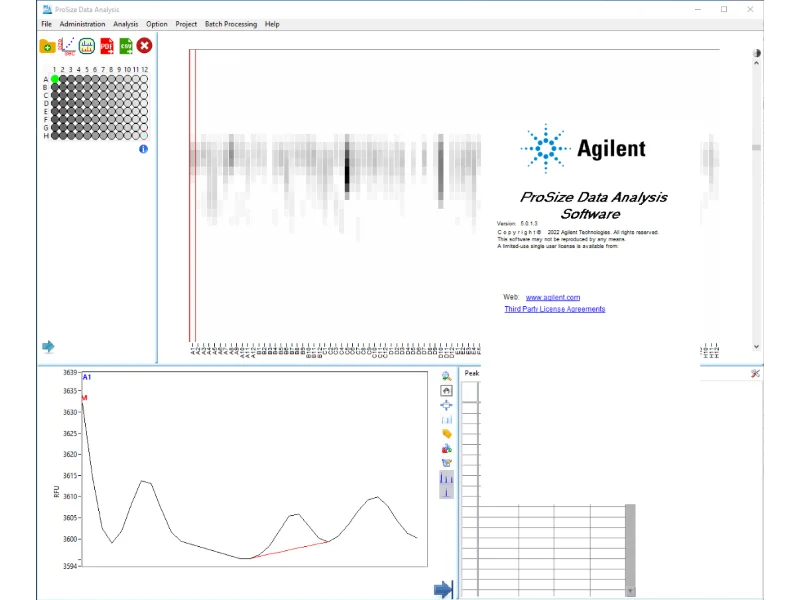Click the electropherogram overlay toolbar icon
This screenshot has width=800, height=600.
pyautogui.click(x=87, y=46)
